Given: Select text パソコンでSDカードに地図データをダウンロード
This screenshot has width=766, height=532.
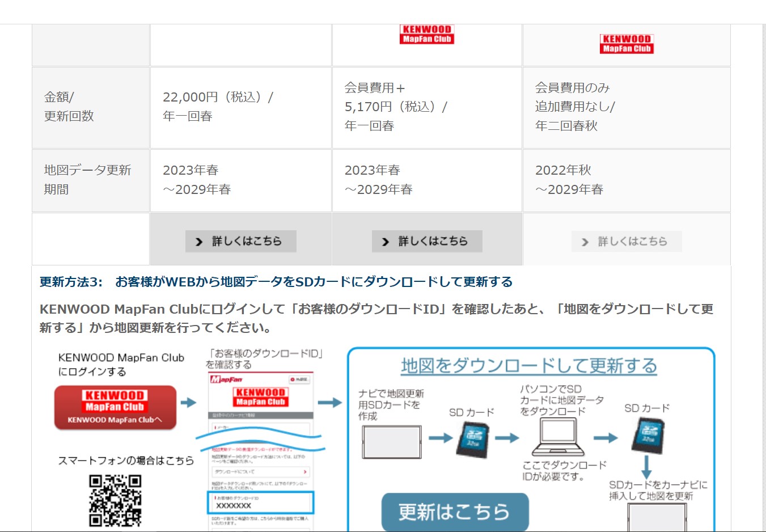Looking at the screenshot, I should point(561,400).
